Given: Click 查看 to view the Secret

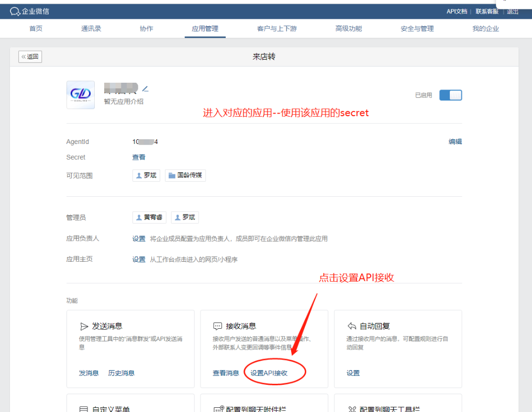Looking at the screenshot, I should tap(139, 157).
